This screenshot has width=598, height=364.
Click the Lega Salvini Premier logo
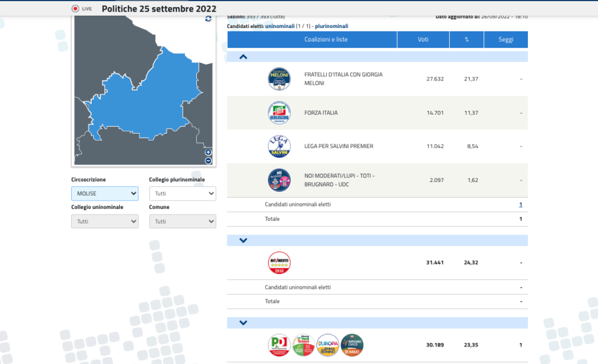pyautogui.click(x=279, y=146)
